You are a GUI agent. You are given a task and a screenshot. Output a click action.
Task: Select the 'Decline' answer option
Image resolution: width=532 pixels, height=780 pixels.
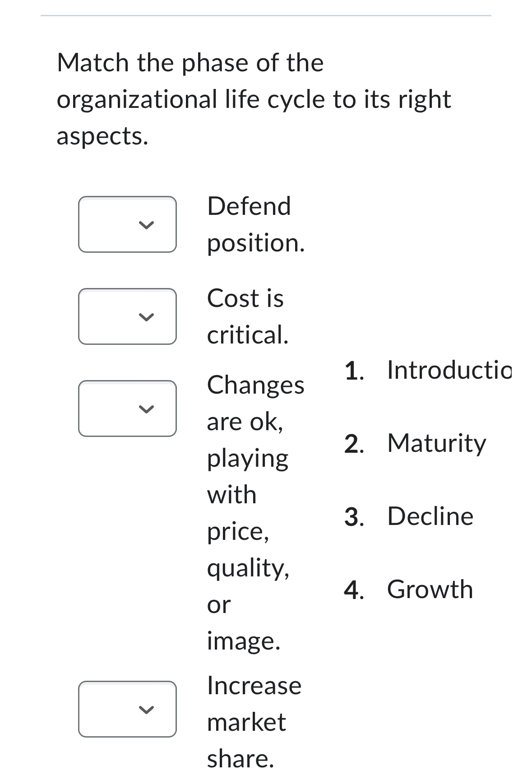click(x=429, y=517)
